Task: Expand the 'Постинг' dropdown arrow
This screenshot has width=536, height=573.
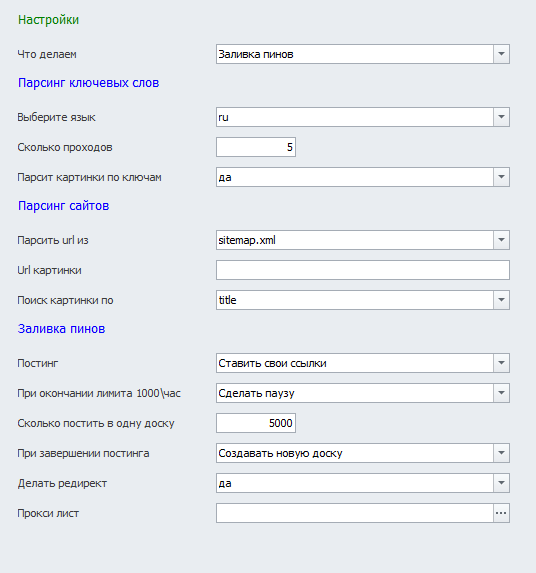Action: point(501,363)
